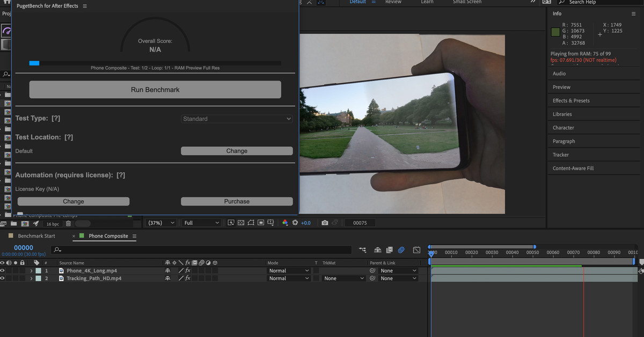Expand the Phone_4K_Long.mp4 layer properties
Viewport: 644px width, 337px height.
pyautogui.click(x=31, y=271)
